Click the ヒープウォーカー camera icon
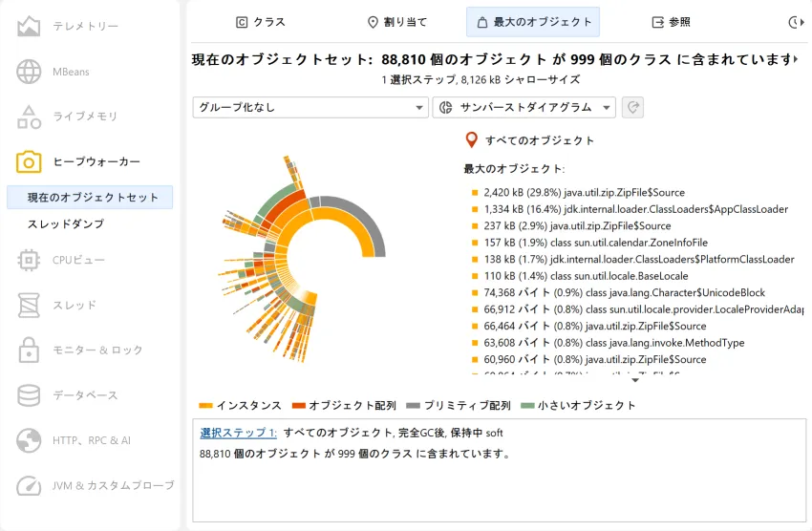 (x=29, y=162)
